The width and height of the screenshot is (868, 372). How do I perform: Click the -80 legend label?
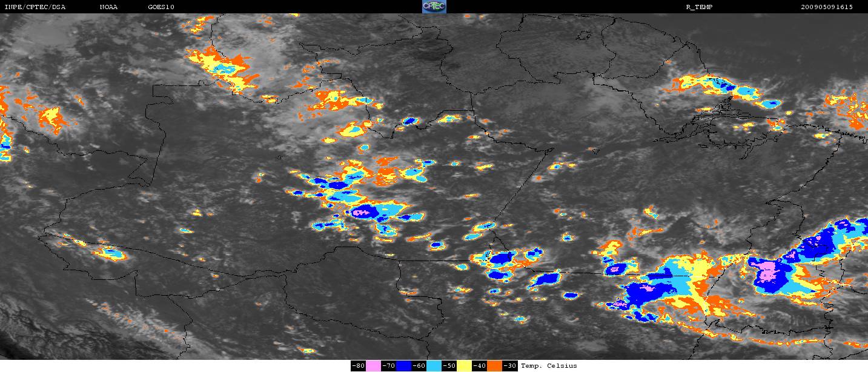tap(358, 366)
